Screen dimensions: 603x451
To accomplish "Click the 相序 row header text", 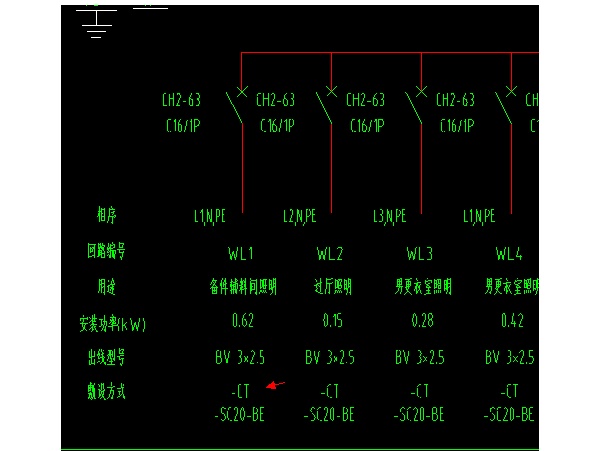I will click(106, 216).
